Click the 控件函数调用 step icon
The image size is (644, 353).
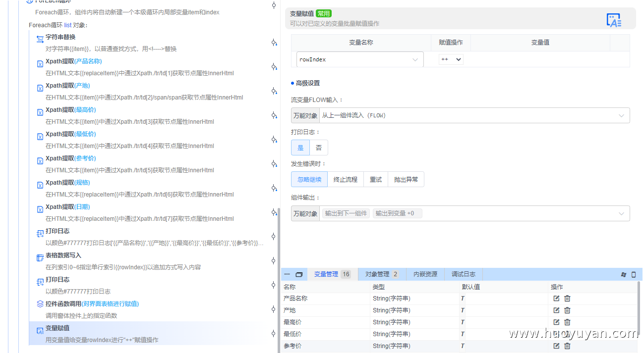(40, 304)
